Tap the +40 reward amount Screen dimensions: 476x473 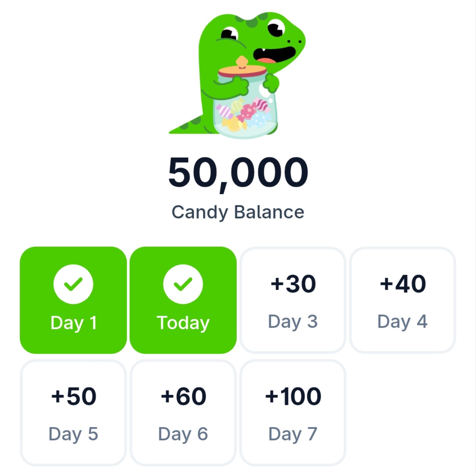tap(403, 284)
